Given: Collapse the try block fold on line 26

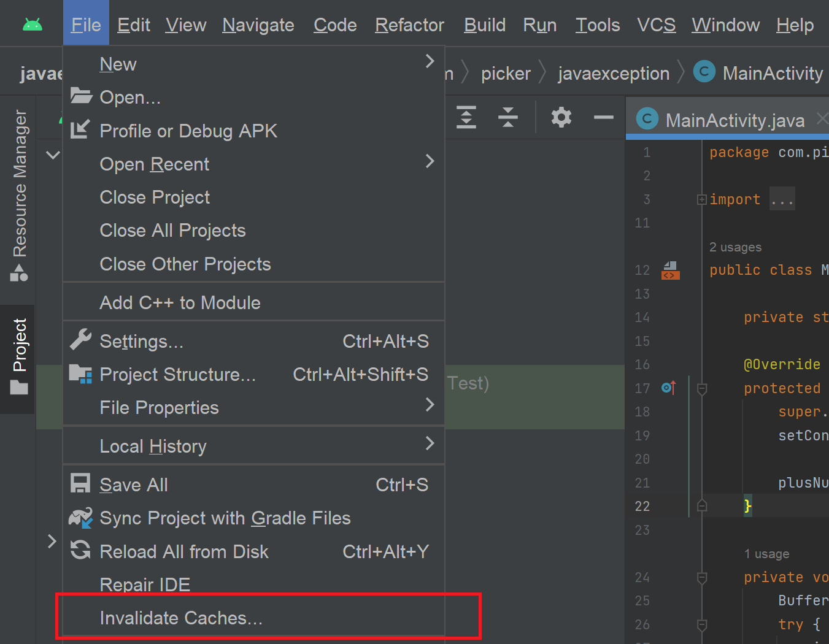Looking at the screenshot, I should click(702, 624).
